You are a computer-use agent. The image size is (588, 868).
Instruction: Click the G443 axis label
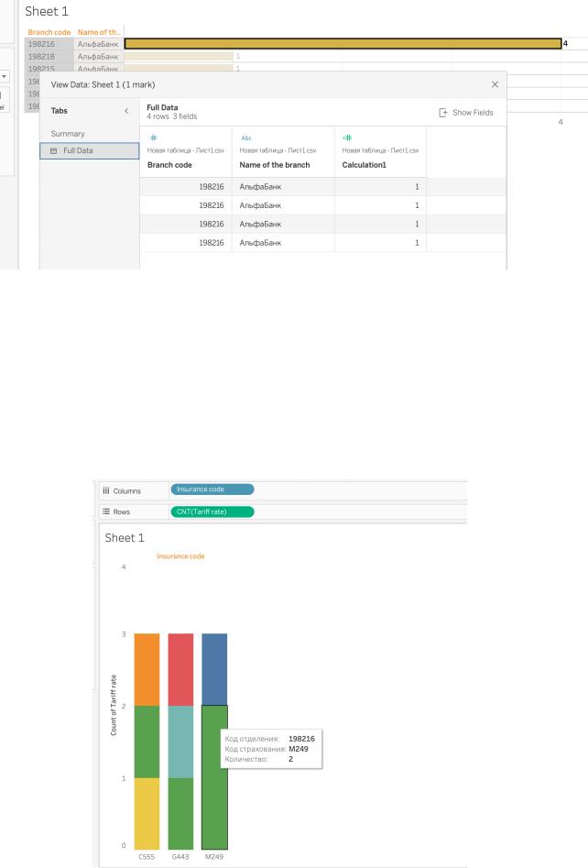(x=180, y=856)
